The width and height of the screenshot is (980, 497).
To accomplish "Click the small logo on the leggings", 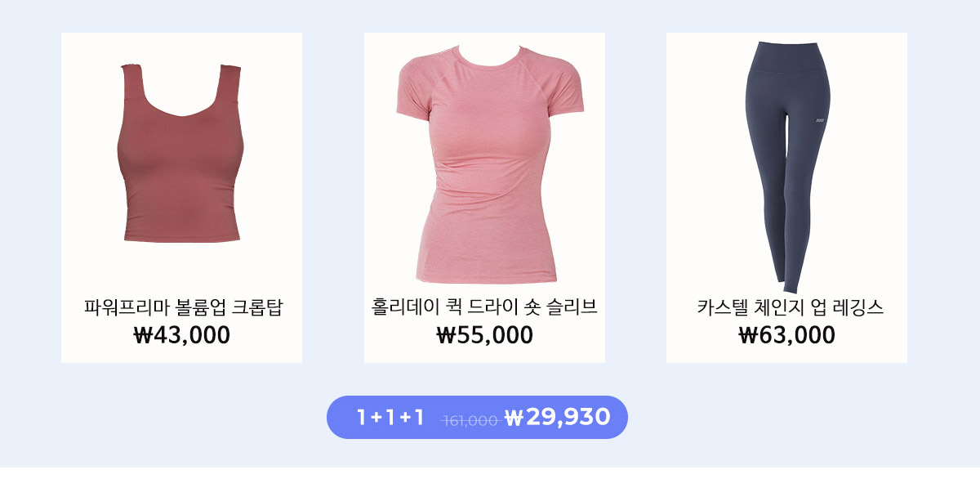I will pos(819,121).
